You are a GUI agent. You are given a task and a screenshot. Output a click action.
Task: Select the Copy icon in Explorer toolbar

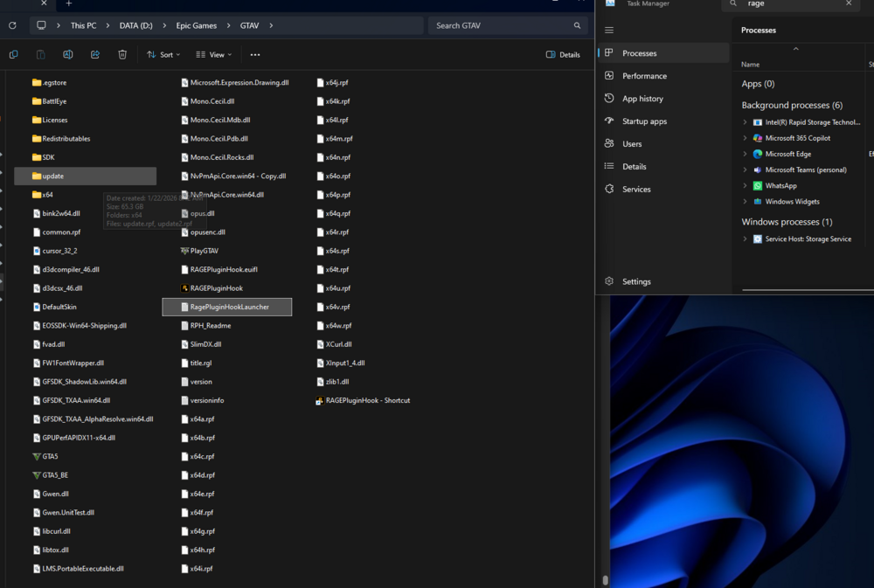click(x=13, y=54)
